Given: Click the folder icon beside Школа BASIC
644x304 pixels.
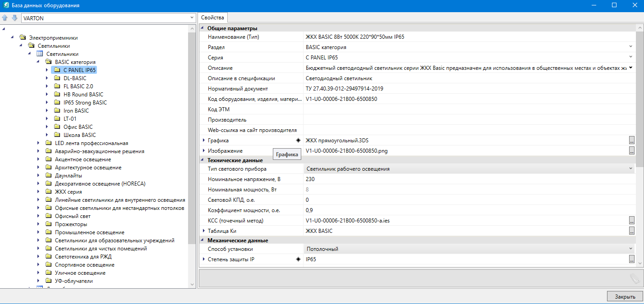Looking at the screenshot, I should click(57, 135).
